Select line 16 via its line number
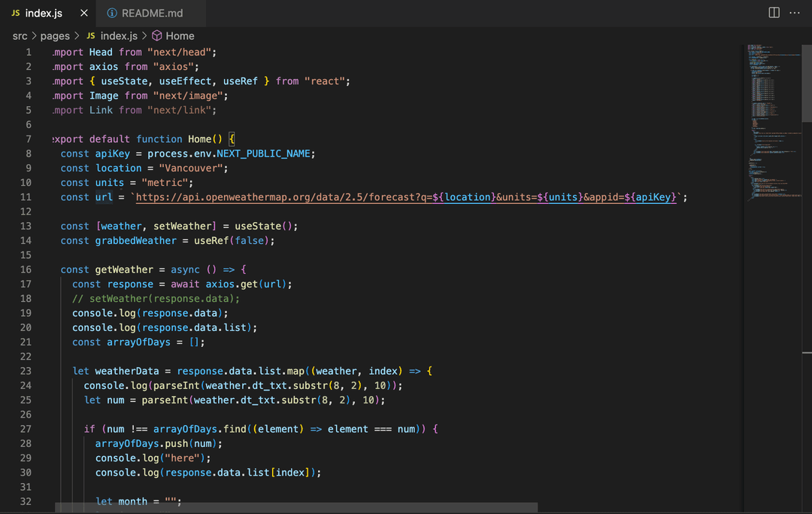Image resolution: width=812 pixels, height=514 pixels. click(26, 269)
